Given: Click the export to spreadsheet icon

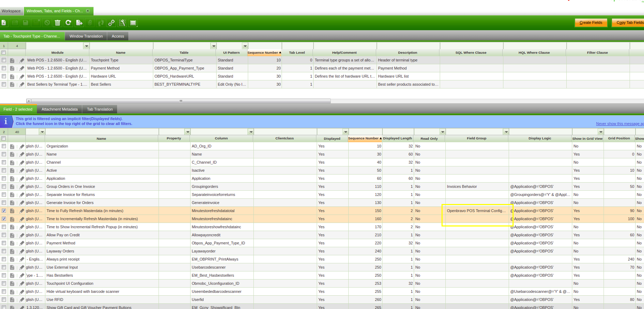Looking at the screenshot, I should tap(79, 23).
